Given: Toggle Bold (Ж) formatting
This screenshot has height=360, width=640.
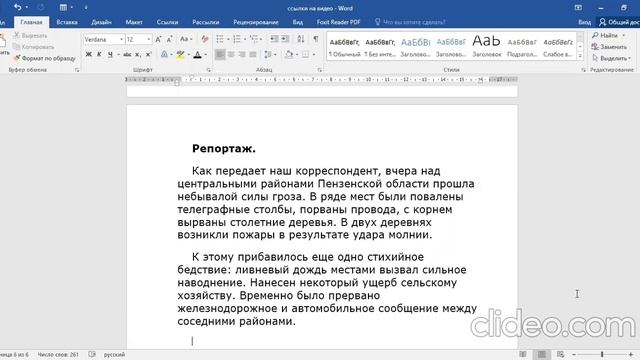Looking at the screenshot, I should coord(89,54).
